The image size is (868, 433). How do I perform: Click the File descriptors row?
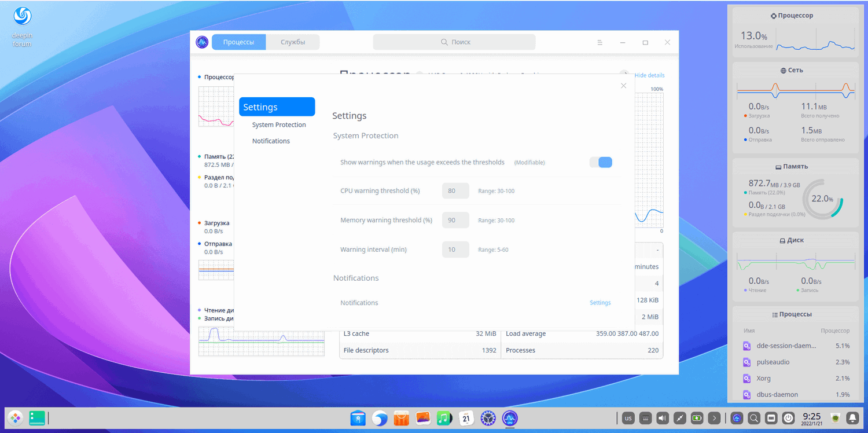(420, 350)
